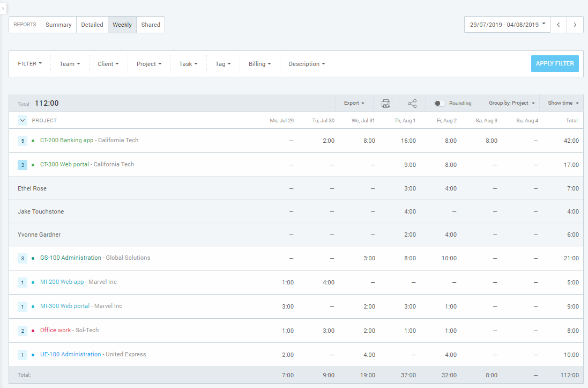Open the Tag filter dropdown
588x388 pixels.
click(x=223, y=64)
